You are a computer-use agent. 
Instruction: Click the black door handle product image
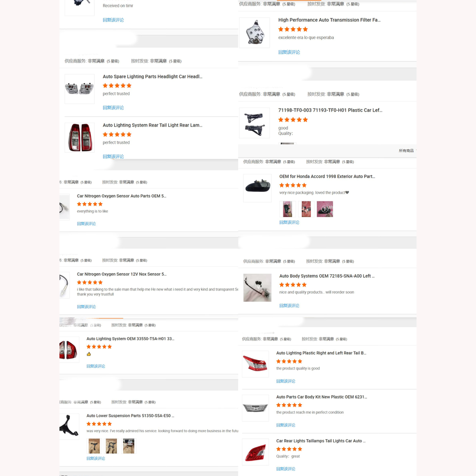coord(257,188)
